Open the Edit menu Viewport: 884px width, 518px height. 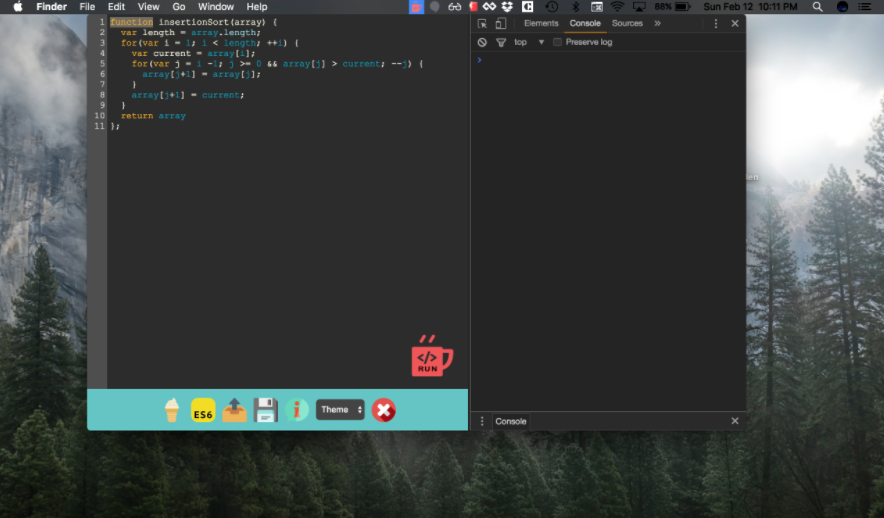tap(116, 7)
